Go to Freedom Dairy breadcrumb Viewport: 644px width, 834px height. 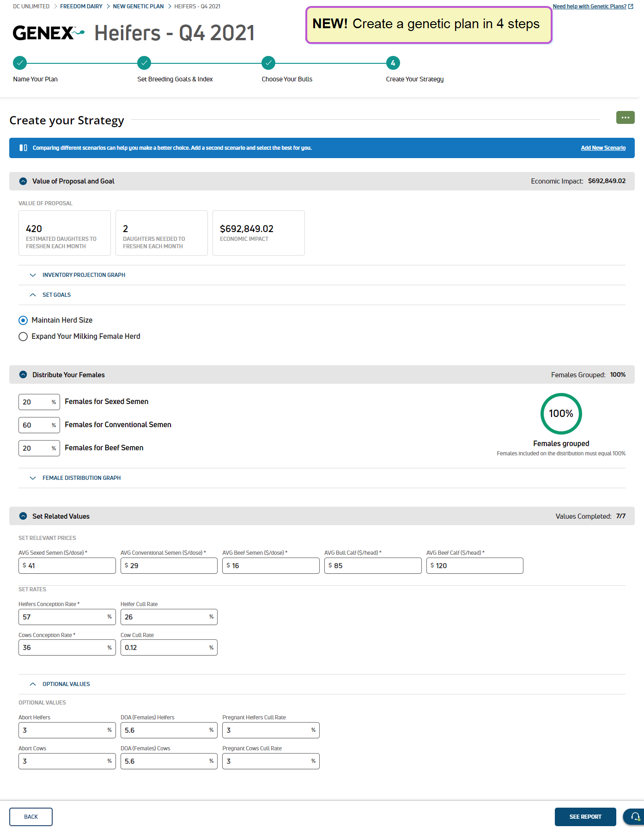tap(81, 6)
